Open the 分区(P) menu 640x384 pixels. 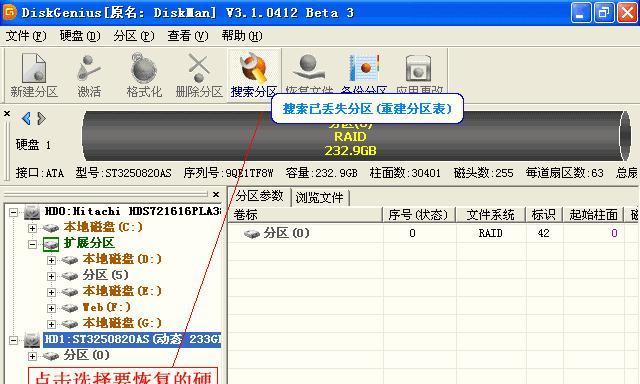(x=134, y=36)
